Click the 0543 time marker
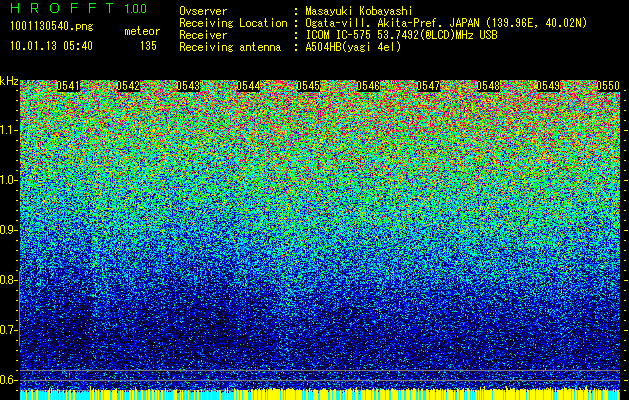Image resolution: width=629 pixels, height=400 pixels. click(x=188, y=86)
